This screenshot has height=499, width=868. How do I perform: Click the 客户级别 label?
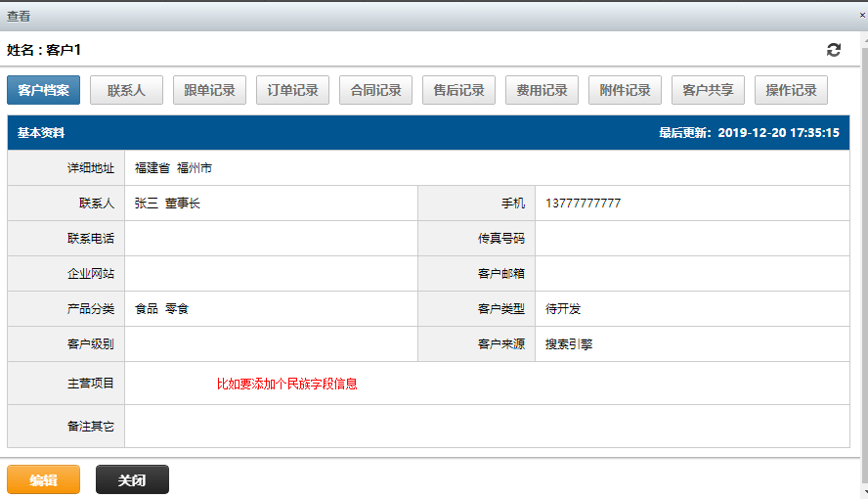tap(91, 344)
